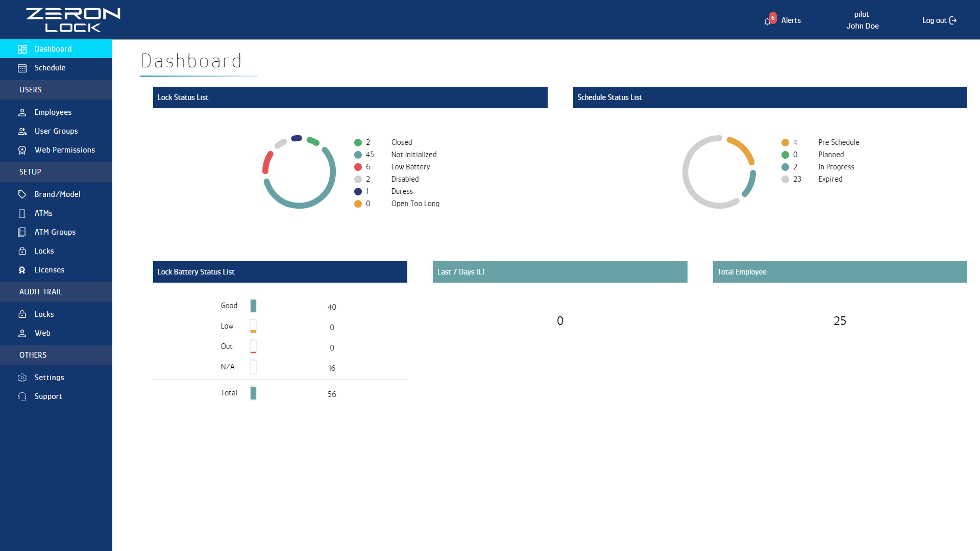The image size is (980, 551).
Task: Open ATMs under Setup
Action: pyautogui.click(x=43, y=213)
